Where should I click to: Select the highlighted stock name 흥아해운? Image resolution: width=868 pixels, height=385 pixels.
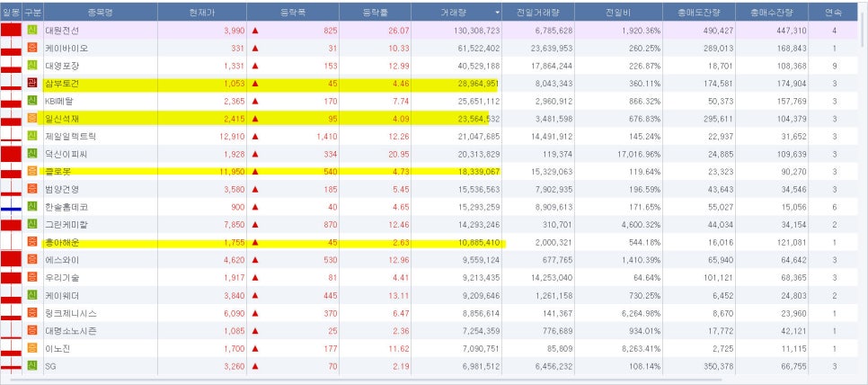tap(62, 242)
